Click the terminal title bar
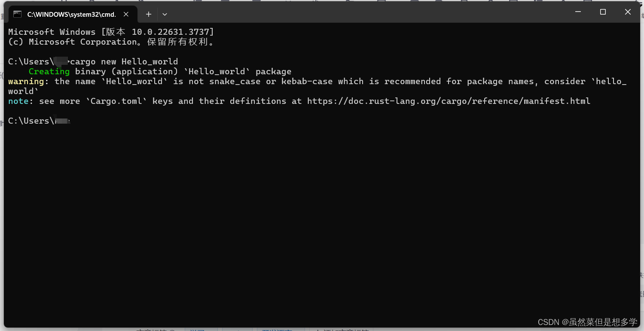Image resolution: width=644 pixels, height=331 pixels. 344,12
